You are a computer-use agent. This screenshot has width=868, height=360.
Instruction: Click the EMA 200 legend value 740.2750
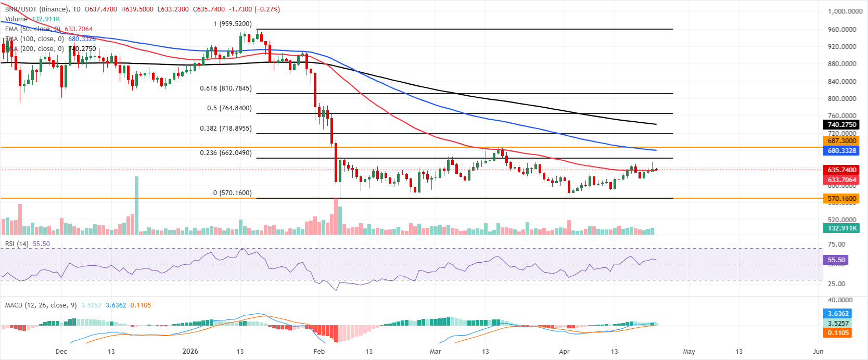[x=82, y=49]
